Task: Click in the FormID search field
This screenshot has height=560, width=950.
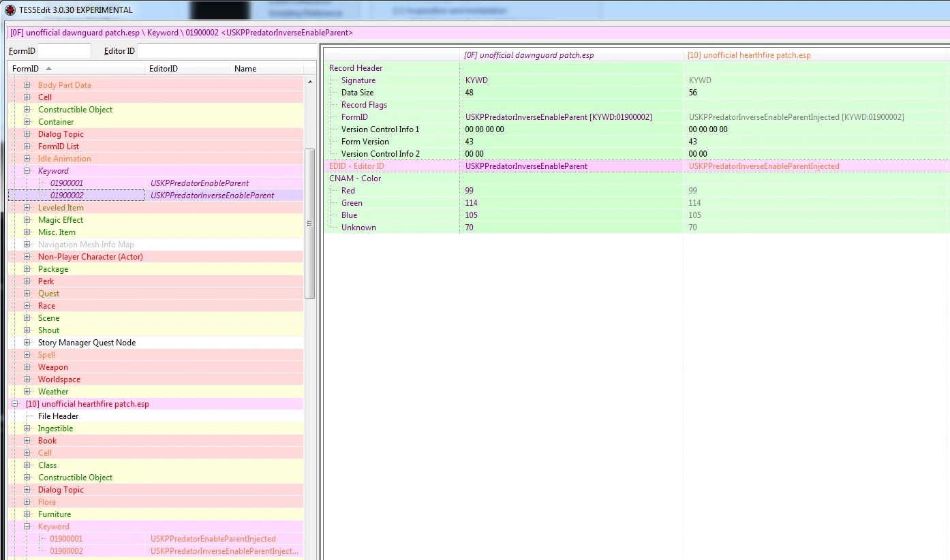Action: pyautogui.click(x=64, y=51)
